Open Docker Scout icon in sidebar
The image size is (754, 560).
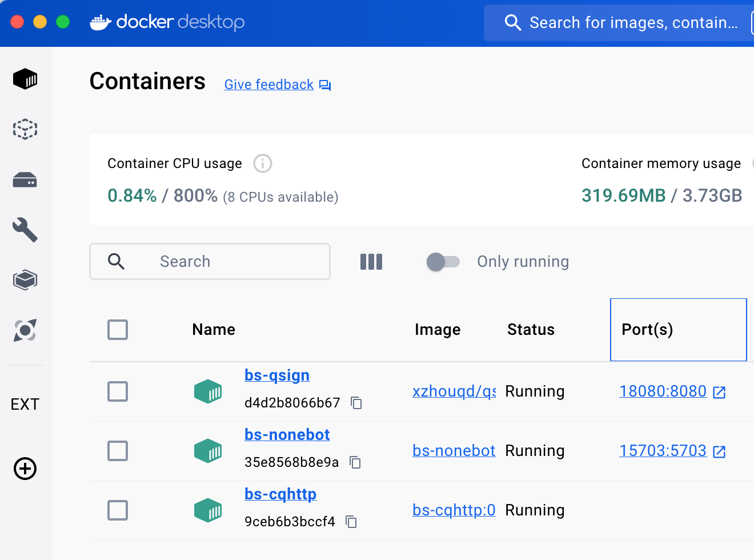(25, 330)
